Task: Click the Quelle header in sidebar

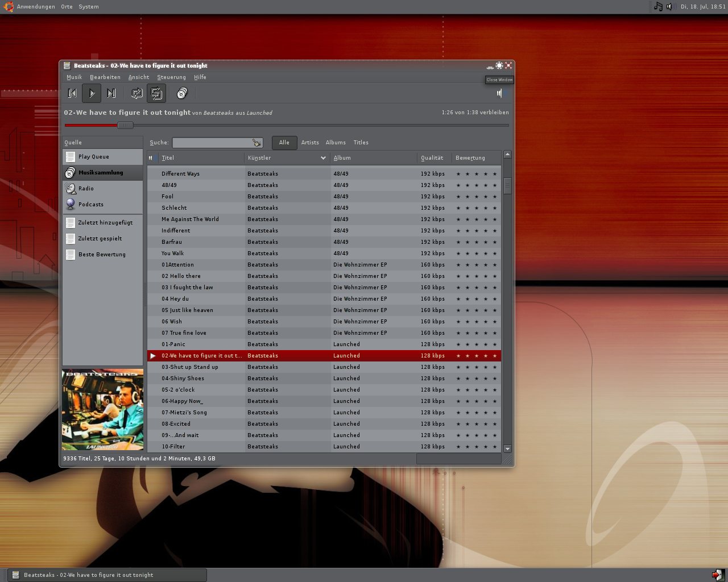Action: coord(102,143)
